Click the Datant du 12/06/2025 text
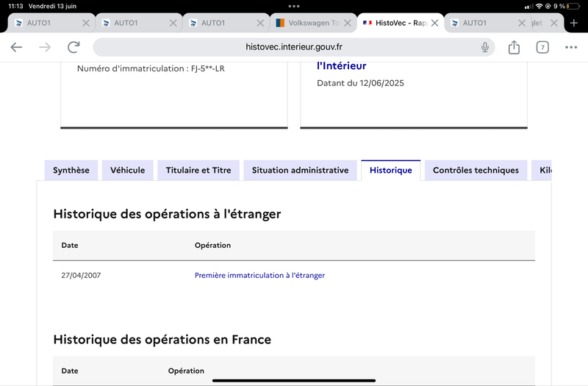This screenshot has height=386, width=588. [x=360, y=83]
